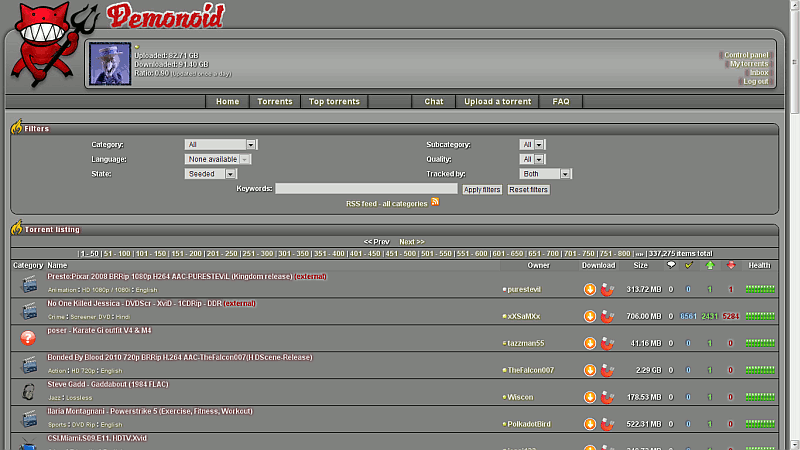Click the Demonoid devil mascot logo
Image resolution: width=800 pixels, height=450 pixels.
pos(54,45)
